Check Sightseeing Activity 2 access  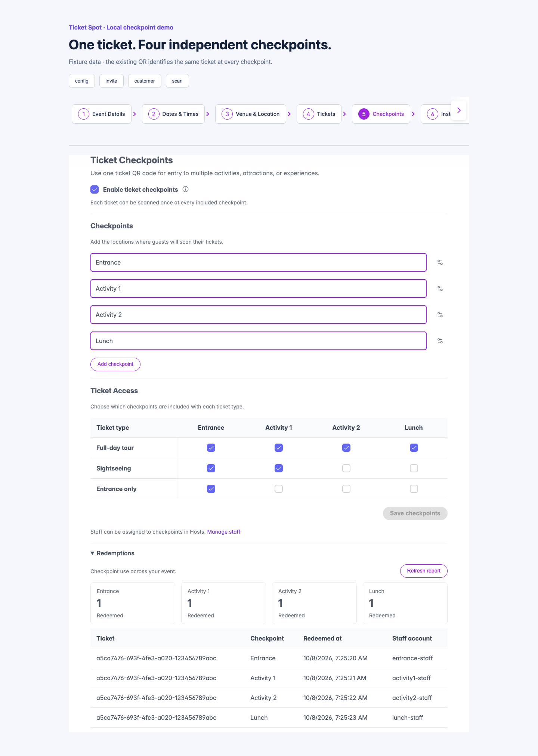point(346,468)
